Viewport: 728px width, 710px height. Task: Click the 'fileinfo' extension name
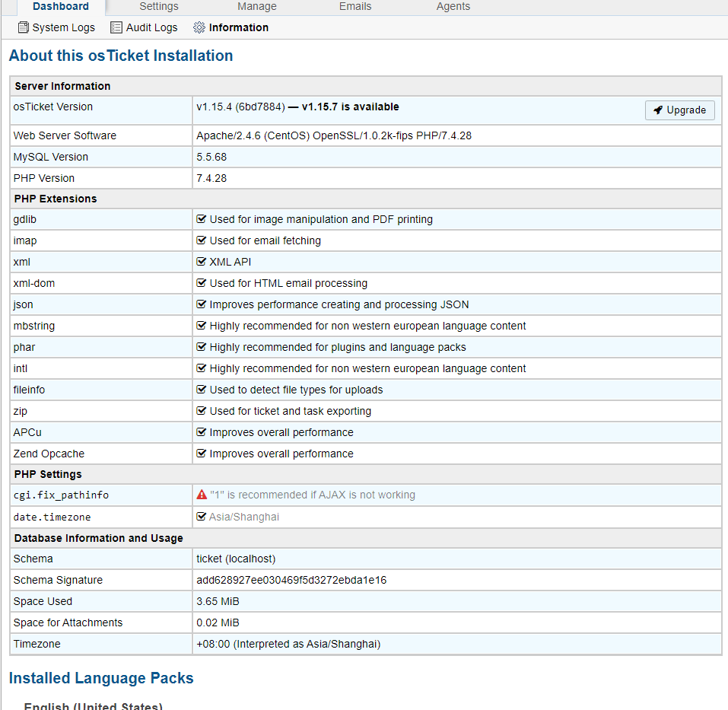[x=29, y=390]
